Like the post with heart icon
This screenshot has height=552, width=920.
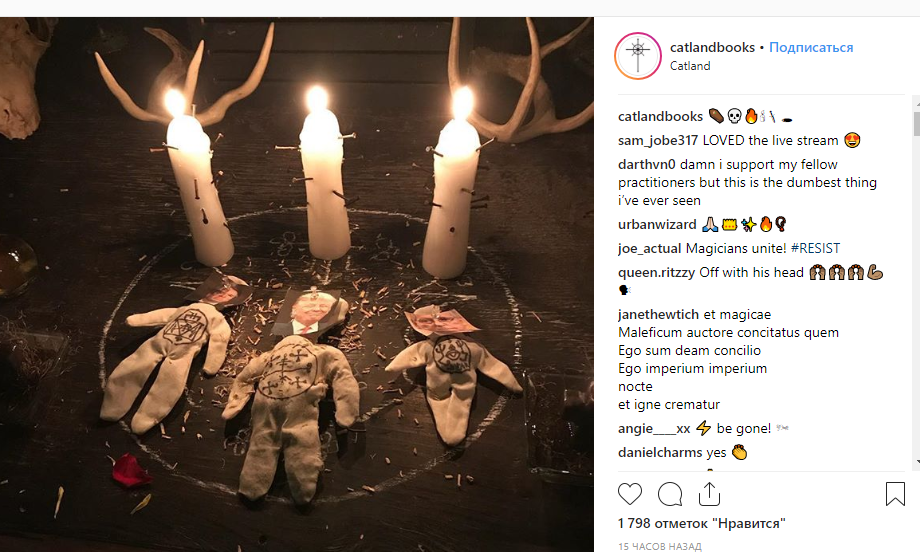click(x=630, y=494)
